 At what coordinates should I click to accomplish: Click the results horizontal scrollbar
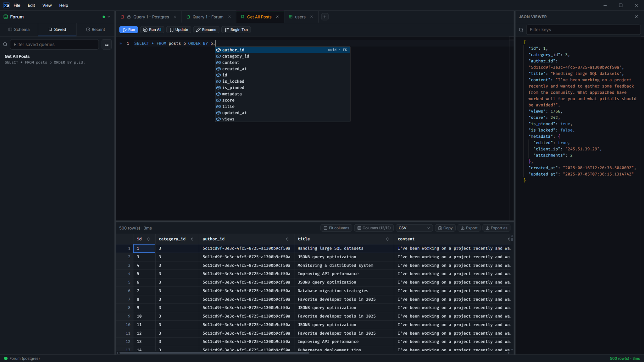[214, 353]
